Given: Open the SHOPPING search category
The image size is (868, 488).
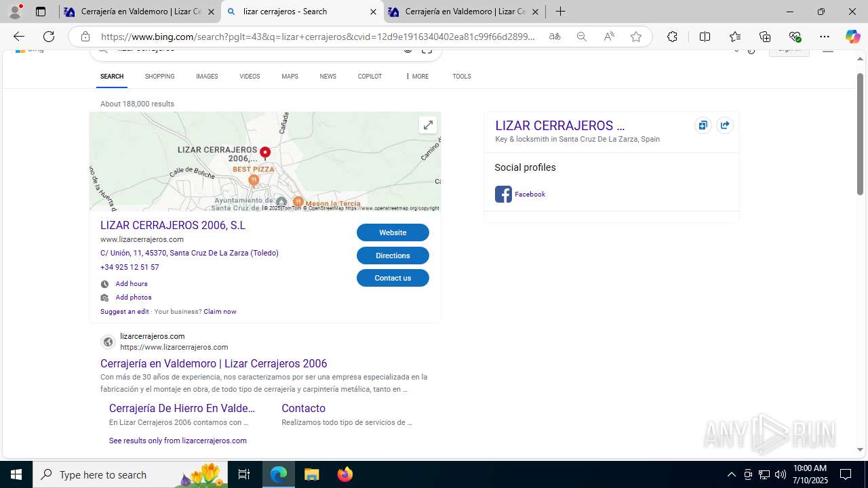Looking at the screenshot, I should point(159,77).
